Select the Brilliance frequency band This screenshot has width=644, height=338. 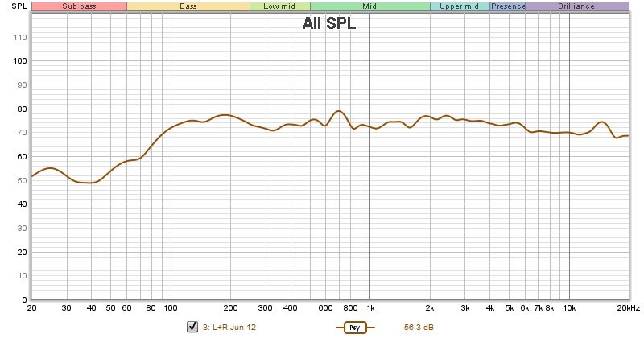(576, 6)
